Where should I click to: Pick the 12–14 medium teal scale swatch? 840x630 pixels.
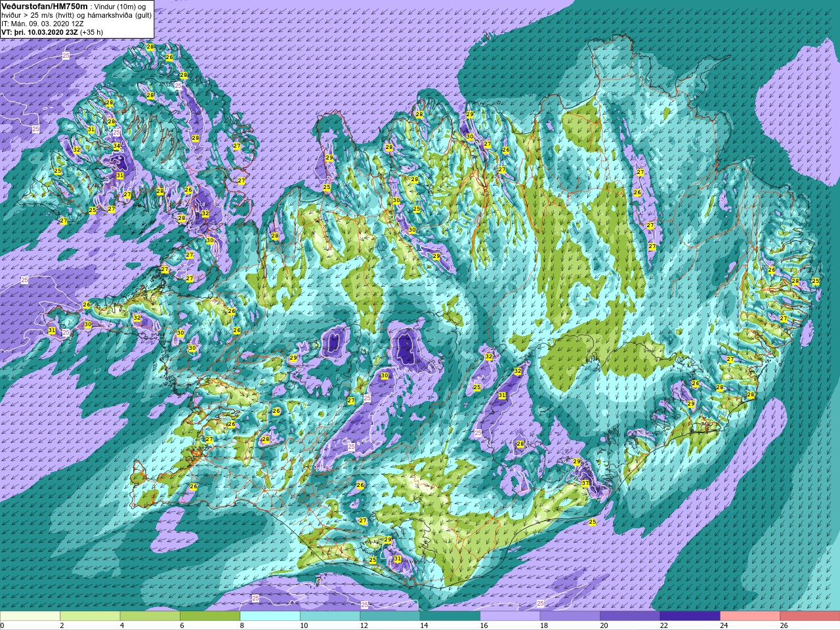point(390,616)
